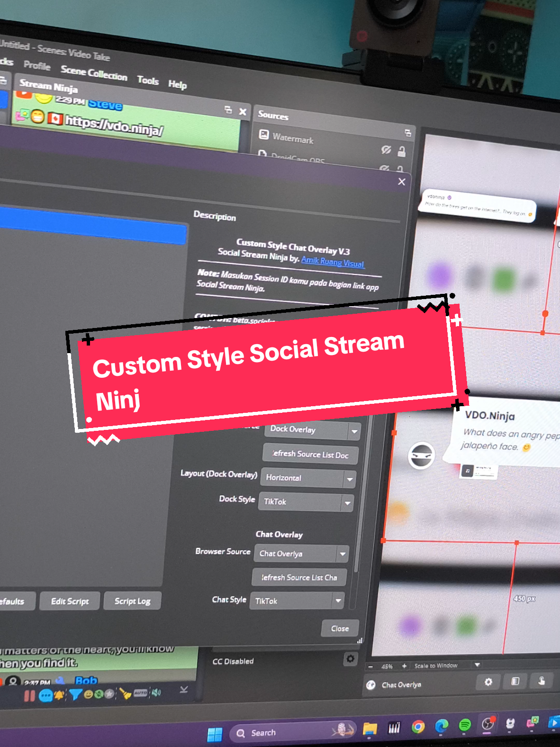Open the piano keys app in taskbar

click(394, 728)
